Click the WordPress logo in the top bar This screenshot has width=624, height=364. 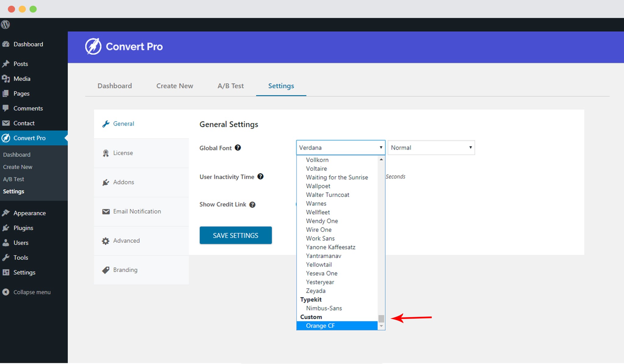[5, 25]
